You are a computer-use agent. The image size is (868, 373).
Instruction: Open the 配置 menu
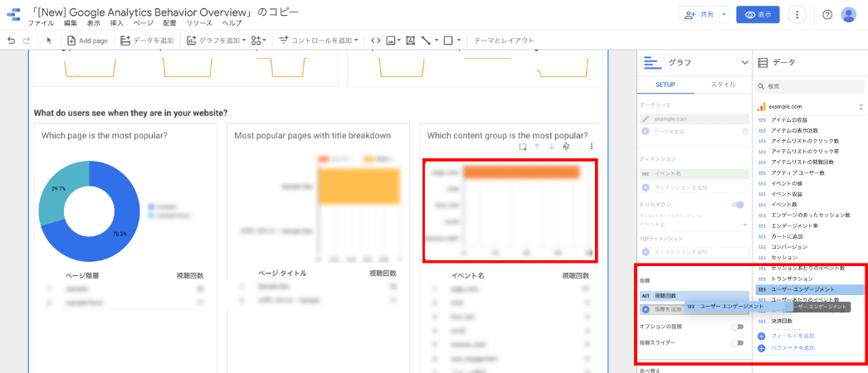(x=170, y=23)
